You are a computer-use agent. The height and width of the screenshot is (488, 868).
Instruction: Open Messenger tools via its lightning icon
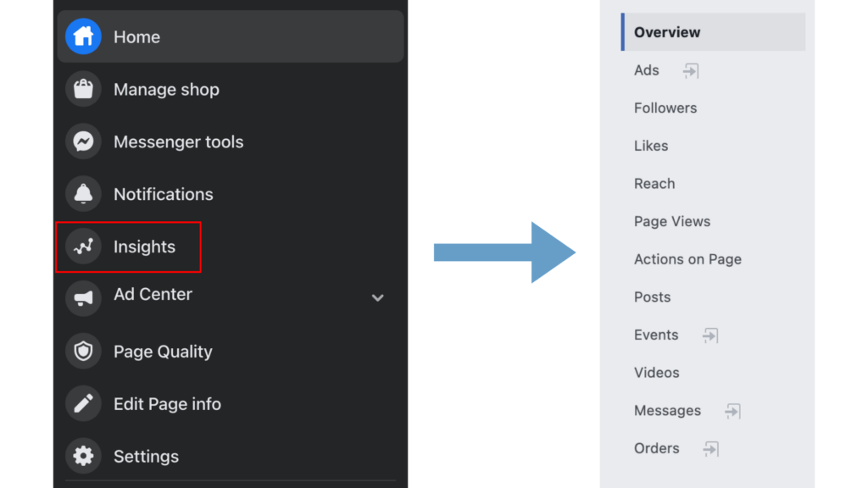point(83,141)
